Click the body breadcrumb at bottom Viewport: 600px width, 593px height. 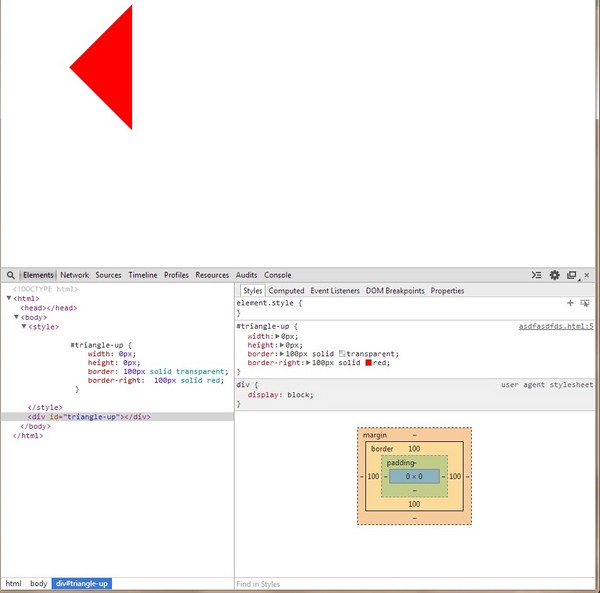pos(38,583)
